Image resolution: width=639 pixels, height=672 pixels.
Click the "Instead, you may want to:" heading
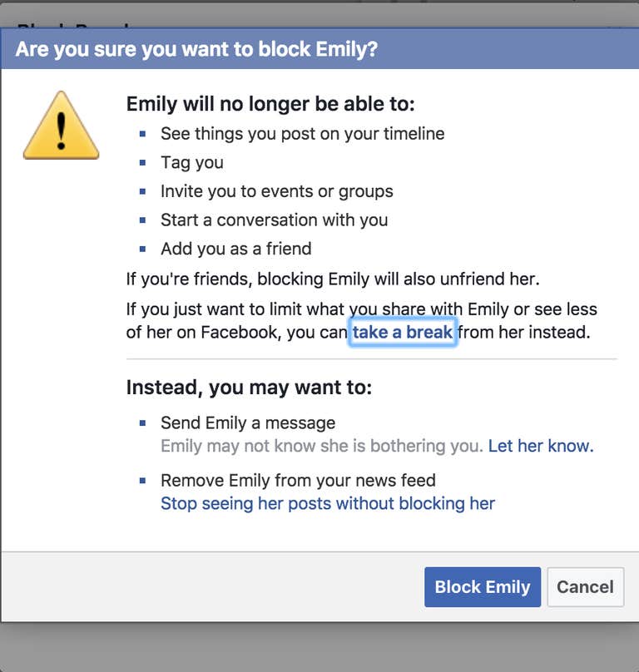(x=249, y=388)
